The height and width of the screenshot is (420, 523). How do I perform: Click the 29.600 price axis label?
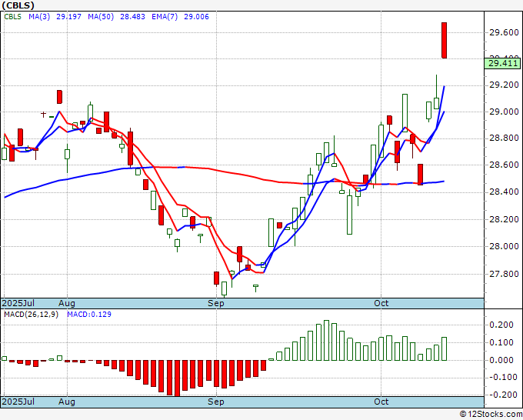point(504,32)
